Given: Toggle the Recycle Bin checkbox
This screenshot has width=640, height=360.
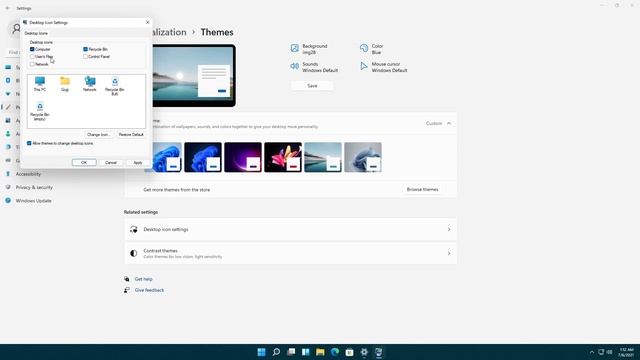Looking at the screenshot, I should pos(85,49).
